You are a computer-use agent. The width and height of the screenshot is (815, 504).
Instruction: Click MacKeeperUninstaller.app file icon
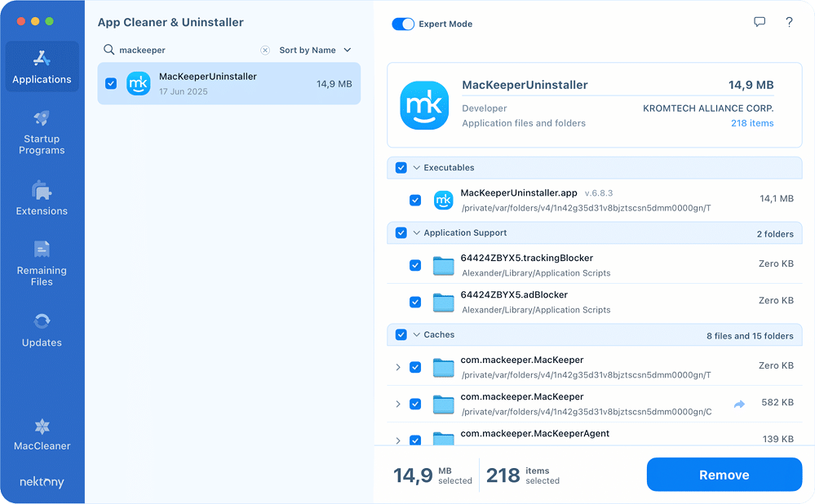coord(443,200)
